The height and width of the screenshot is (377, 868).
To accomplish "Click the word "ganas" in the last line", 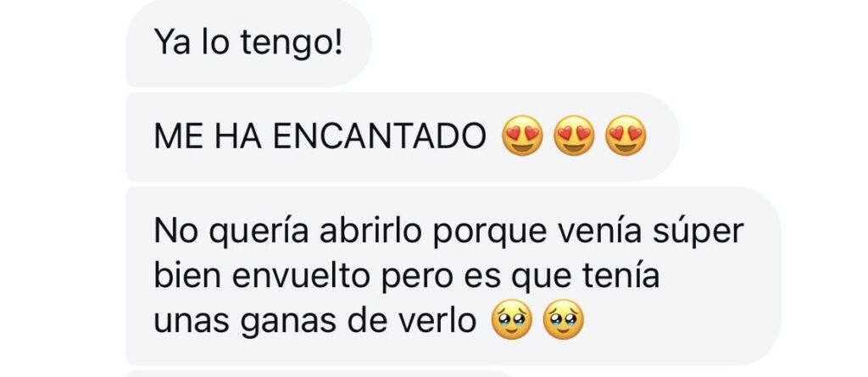I will (x=292, y=322).
